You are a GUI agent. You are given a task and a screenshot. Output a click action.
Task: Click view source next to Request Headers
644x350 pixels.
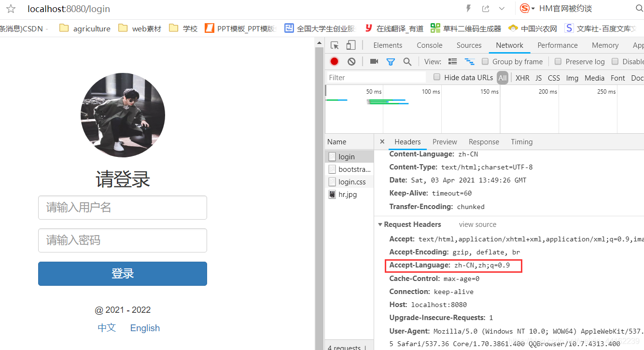[477, 224]
